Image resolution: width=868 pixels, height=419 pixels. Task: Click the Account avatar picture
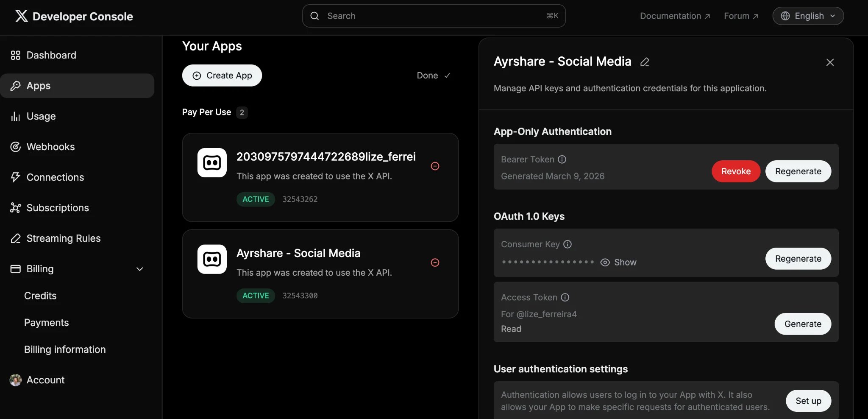16,380
